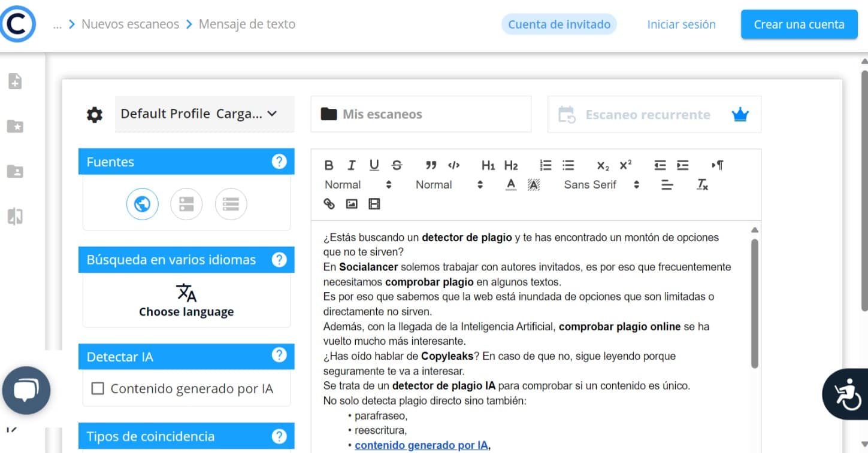Click the Copyleaks logo icon
Image resolution: width=868 pixels, height=453 pixels.
18,24
